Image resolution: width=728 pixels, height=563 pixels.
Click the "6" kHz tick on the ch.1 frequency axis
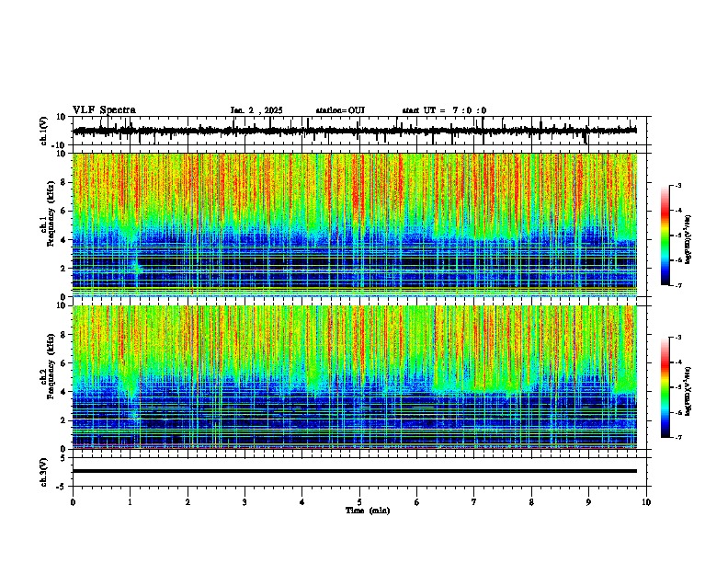pos(63,211)
